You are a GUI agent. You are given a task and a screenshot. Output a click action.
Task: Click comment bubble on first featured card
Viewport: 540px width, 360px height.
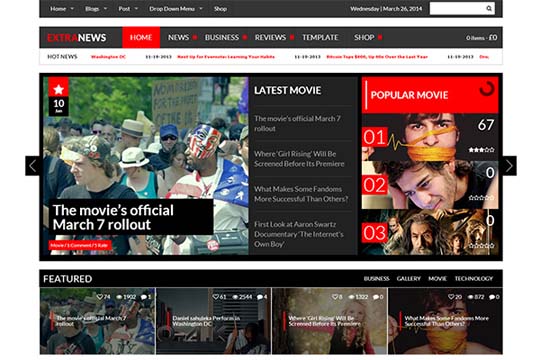coord(144,297)
